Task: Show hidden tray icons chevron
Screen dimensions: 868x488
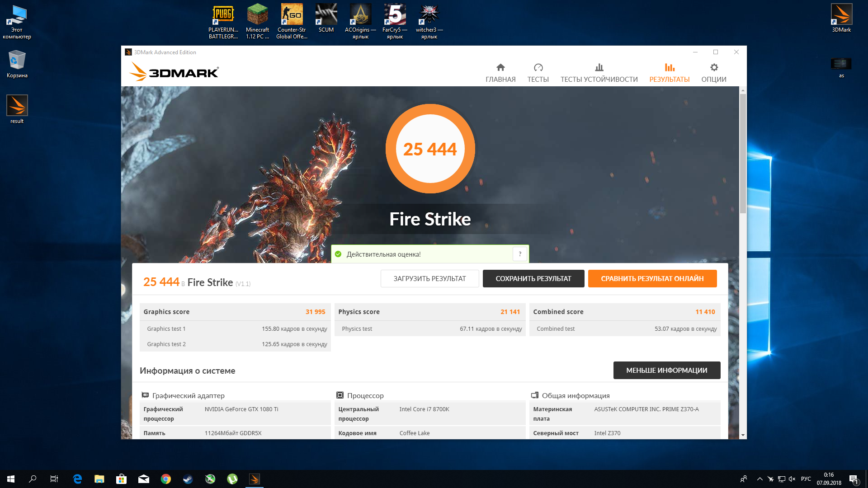Action: click(x=759, y=479)
